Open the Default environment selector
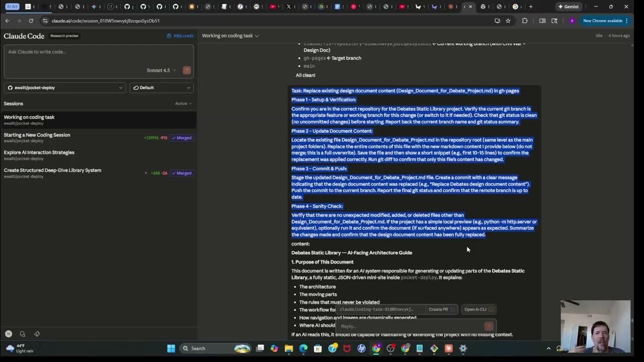644x362 pixels. pos(161,87)
